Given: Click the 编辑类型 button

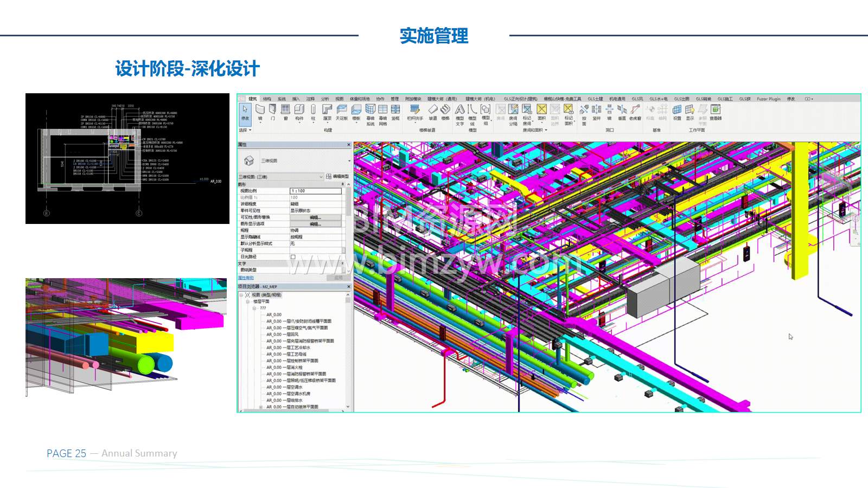Looking at the screenshot, I should [337, 177].
